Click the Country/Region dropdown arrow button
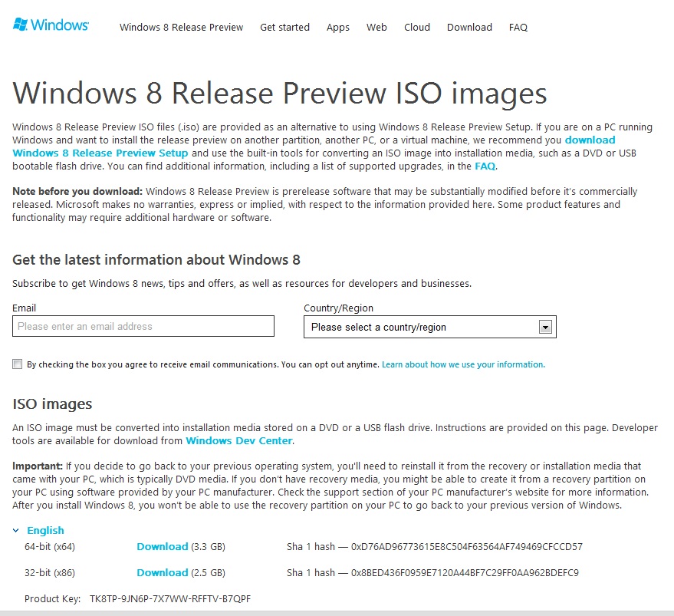This screenshot has width=674, height=616. 545,327
